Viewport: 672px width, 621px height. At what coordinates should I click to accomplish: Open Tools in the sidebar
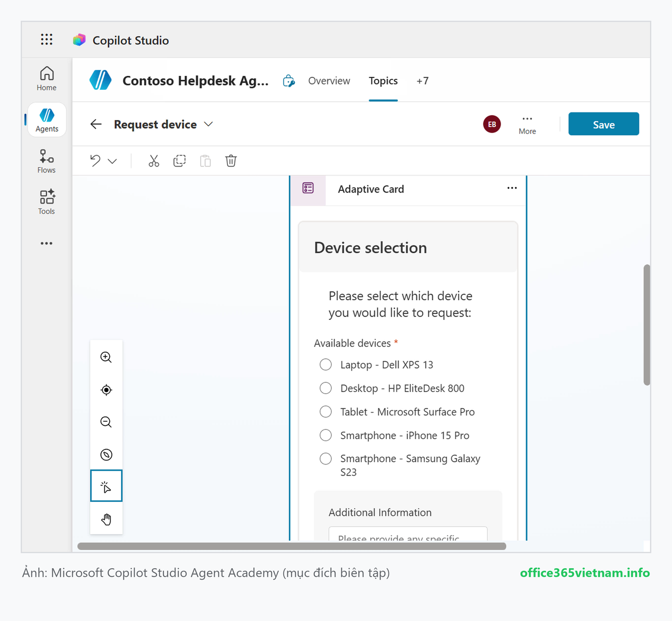pyautogui.click(x=47, y=202)
